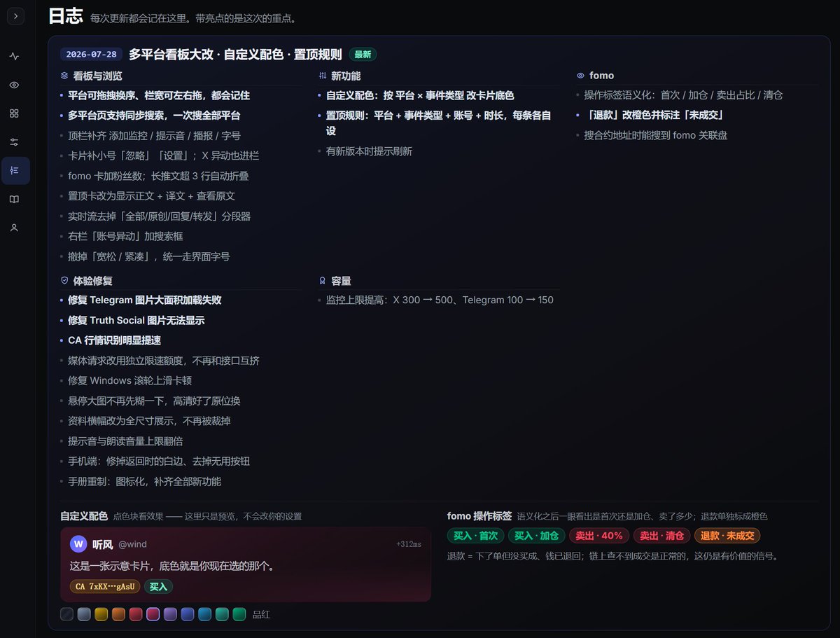
Task: Click the fomo 操作标签 section heading
Action: pyautogui.click(x=479, y=516)
